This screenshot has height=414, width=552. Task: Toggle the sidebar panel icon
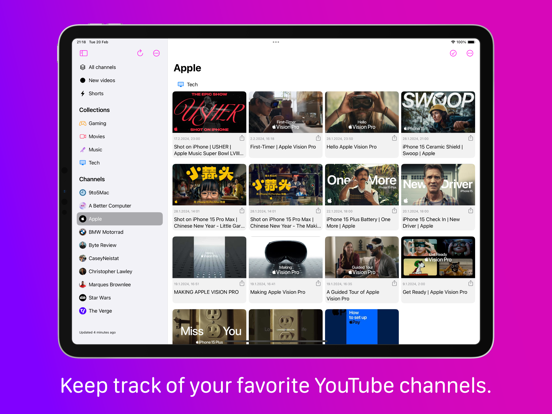[x=84, y=53]
